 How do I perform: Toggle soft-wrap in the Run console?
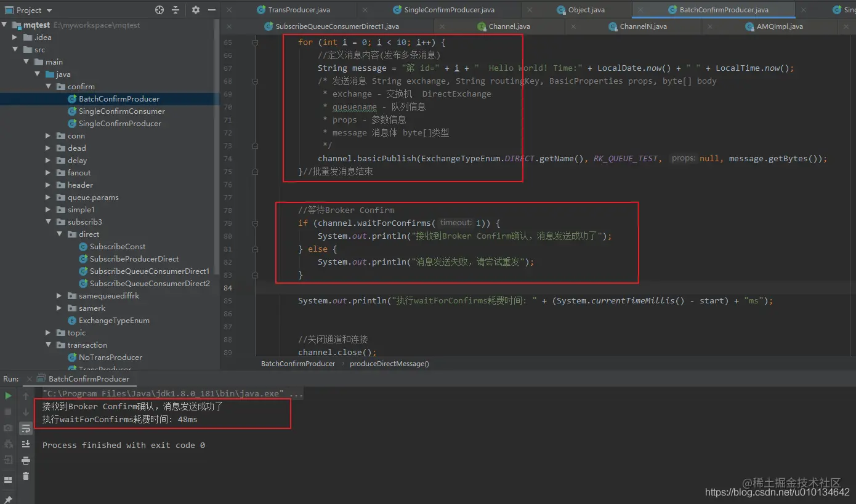tap(26, 428)
